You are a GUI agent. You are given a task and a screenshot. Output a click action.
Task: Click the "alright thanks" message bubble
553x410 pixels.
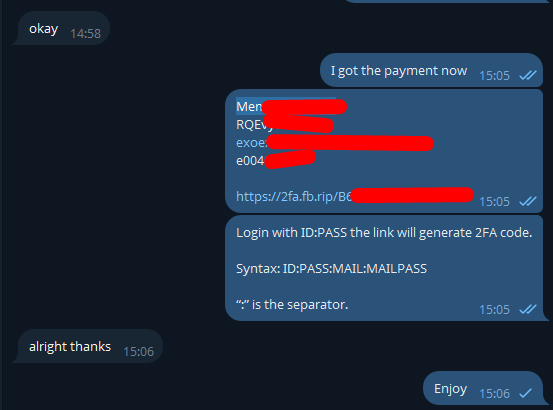(x=87, y=346)
